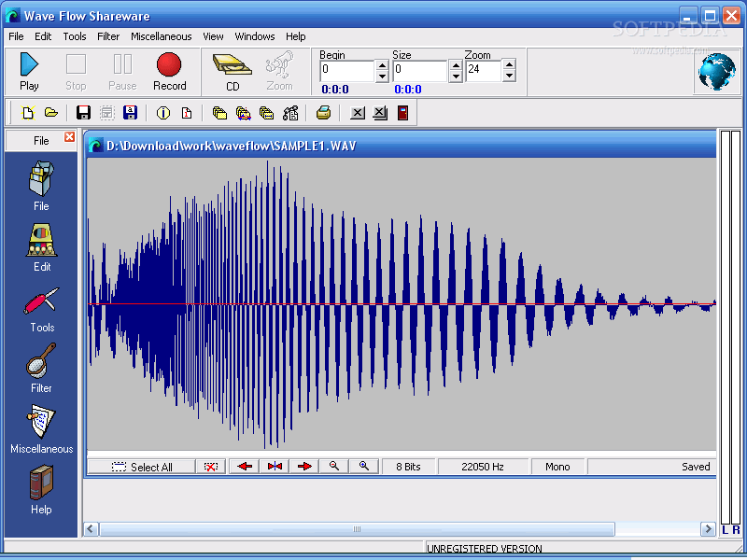Open the View menu
Viewport: 747px width, 560px height.
[213, 36]
